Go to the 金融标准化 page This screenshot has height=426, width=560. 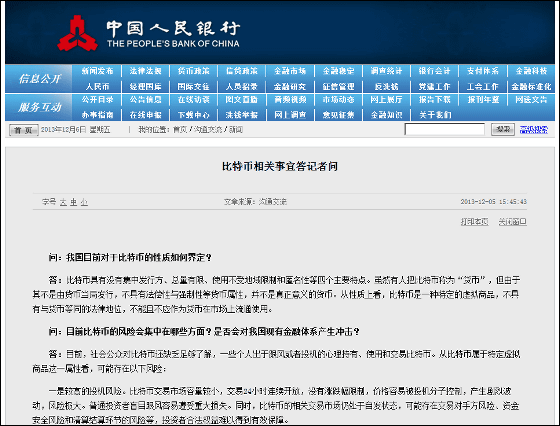pyautogui.click(x=531, y=86)
